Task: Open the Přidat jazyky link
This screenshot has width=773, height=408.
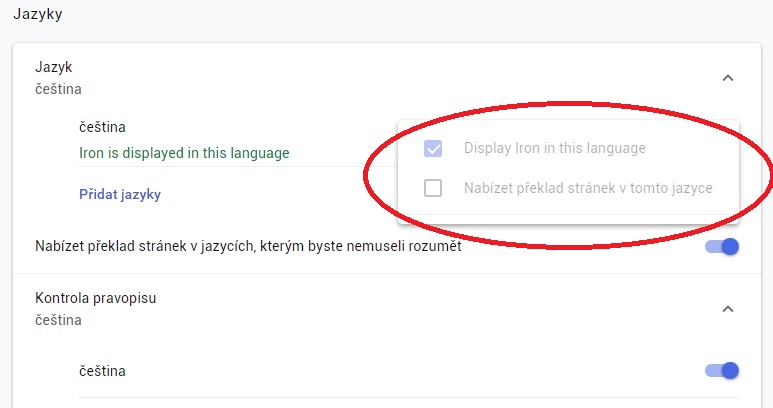Action: coord(119,195)
